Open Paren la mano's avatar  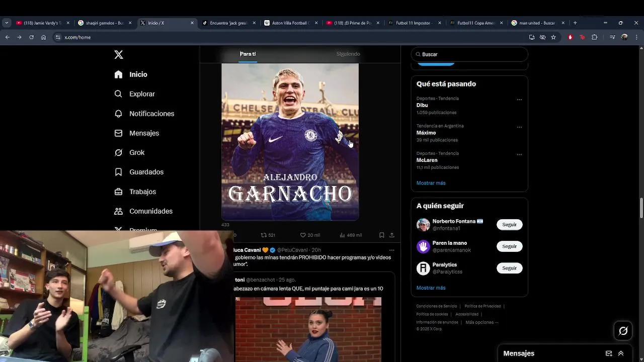coord(423,246)
